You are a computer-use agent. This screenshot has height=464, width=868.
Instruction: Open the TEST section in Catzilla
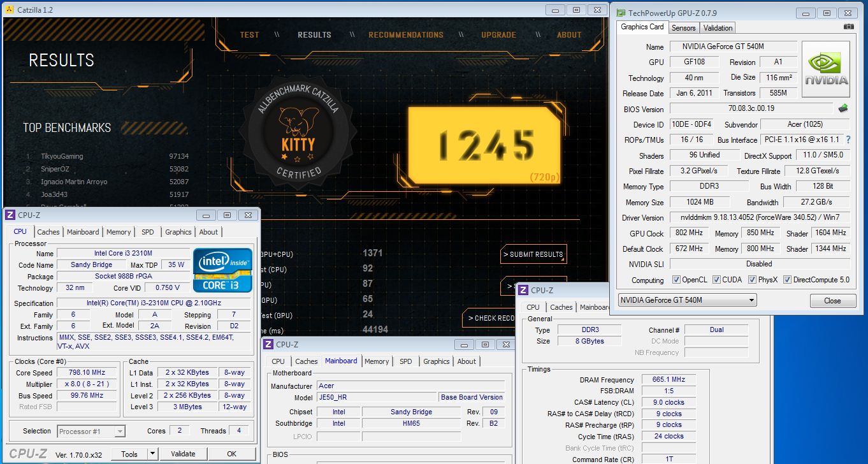[x=249, y=34]
